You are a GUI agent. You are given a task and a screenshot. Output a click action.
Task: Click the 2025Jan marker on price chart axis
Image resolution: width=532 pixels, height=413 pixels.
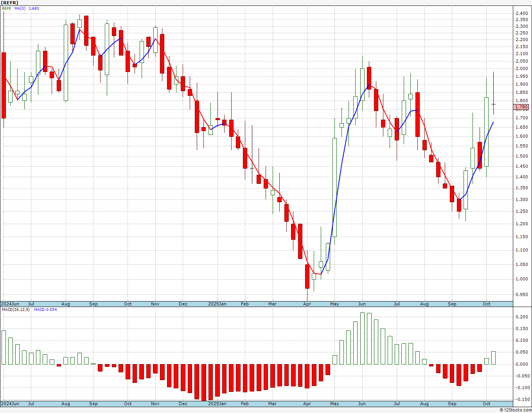pos(217,304)
